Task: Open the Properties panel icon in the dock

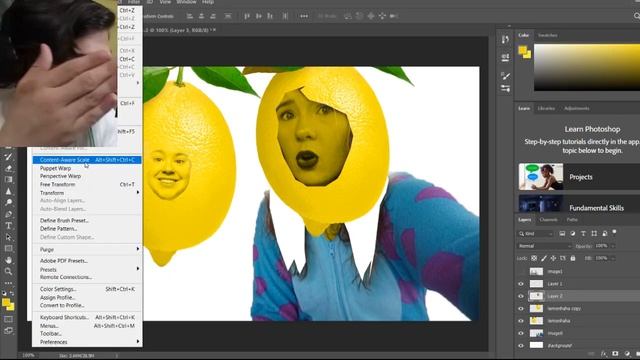Action: 505,57
